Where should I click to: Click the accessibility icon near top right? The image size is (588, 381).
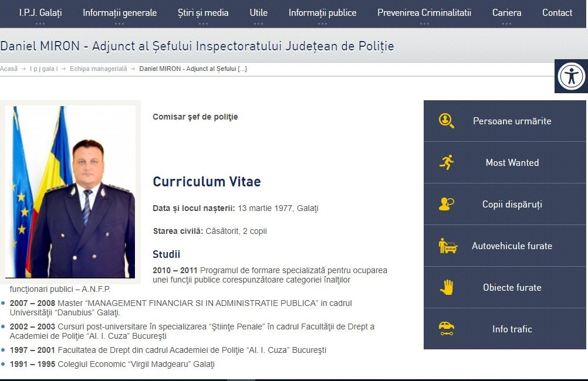[x=572, y=76]
